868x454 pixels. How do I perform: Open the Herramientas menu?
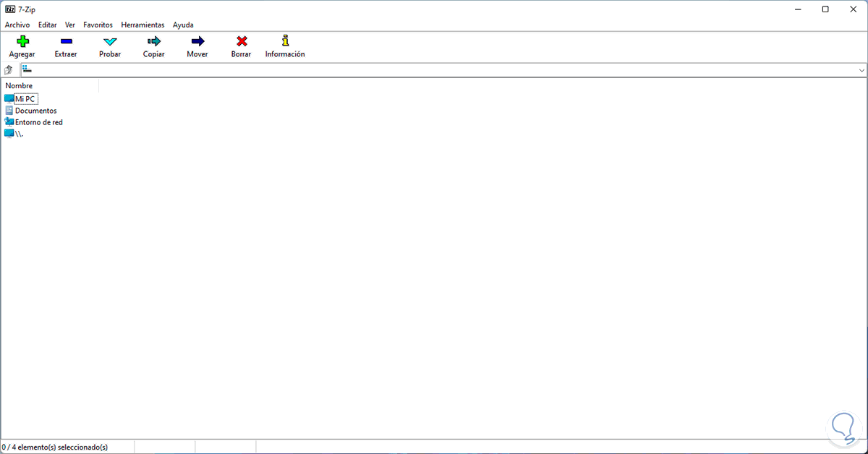(x=142, y=25)
